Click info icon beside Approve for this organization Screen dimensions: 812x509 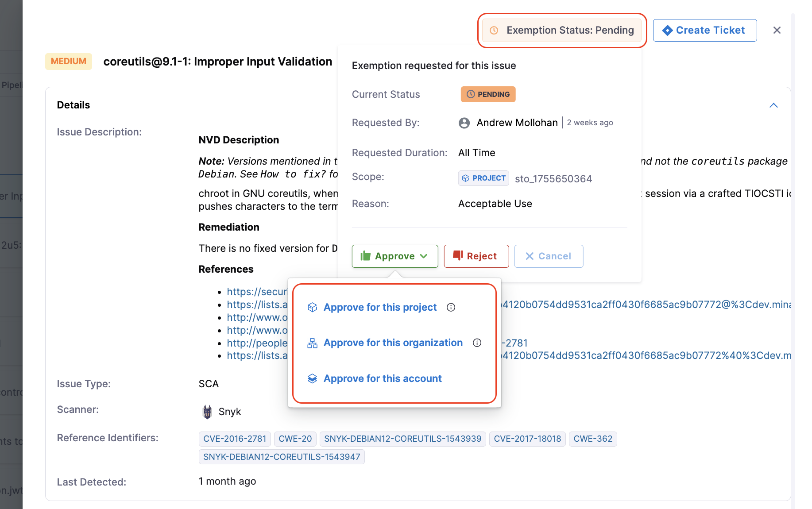[477, 343]
